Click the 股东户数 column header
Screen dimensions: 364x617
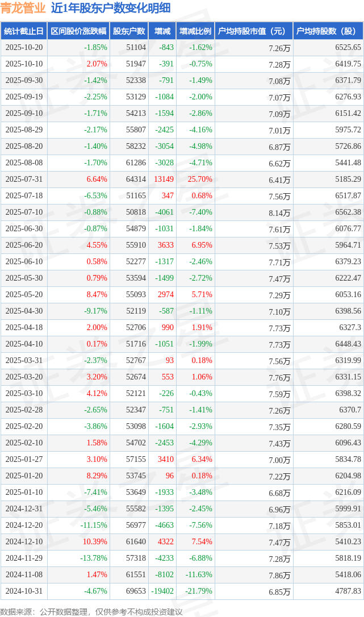pyautogui.click(x=129, y=31)
